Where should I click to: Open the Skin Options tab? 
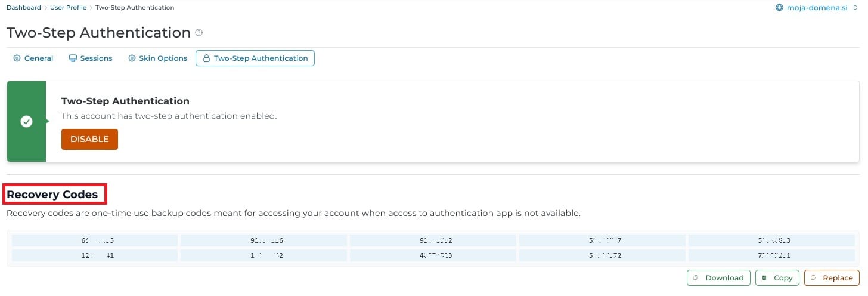[x=157, y=58]
